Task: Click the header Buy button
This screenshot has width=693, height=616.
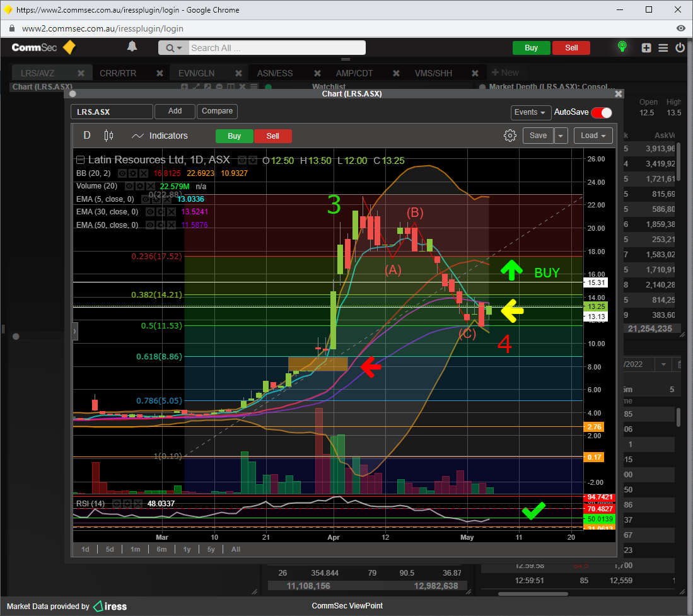Action: 531,48
